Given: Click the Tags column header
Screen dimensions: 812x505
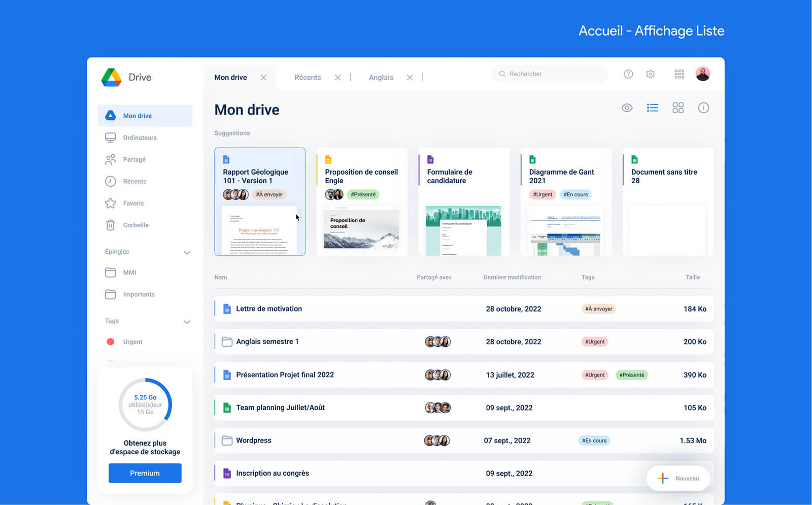Looking at the screenshot, I should coord(588,277).
